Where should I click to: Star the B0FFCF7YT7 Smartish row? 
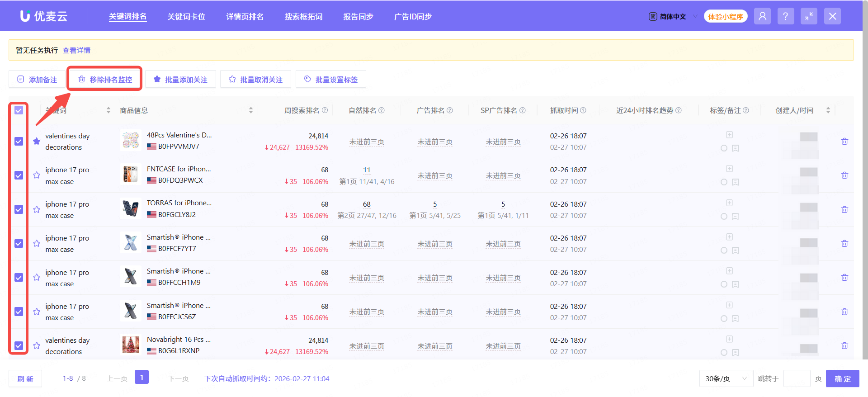point(37,243)
